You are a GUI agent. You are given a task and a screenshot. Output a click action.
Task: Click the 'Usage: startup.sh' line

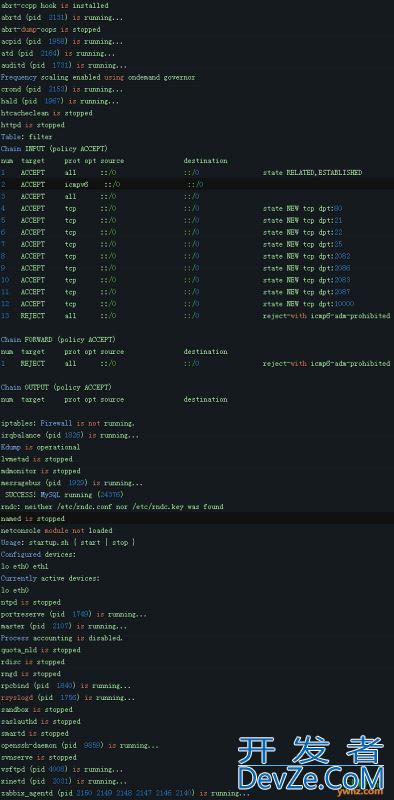pos(68,542)
